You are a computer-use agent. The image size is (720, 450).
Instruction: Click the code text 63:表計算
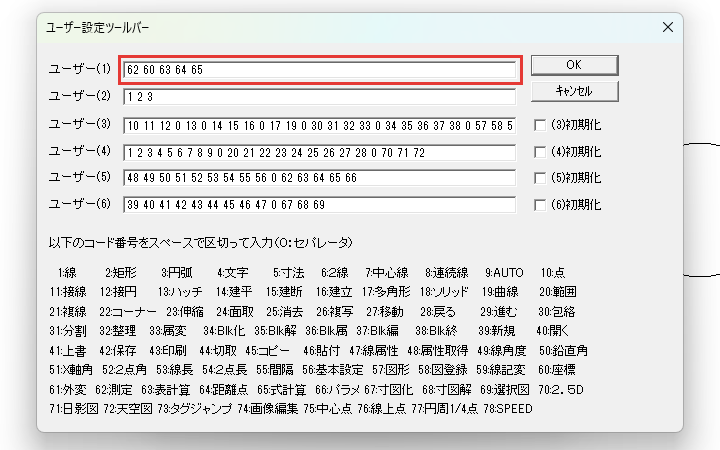point(165,390)
